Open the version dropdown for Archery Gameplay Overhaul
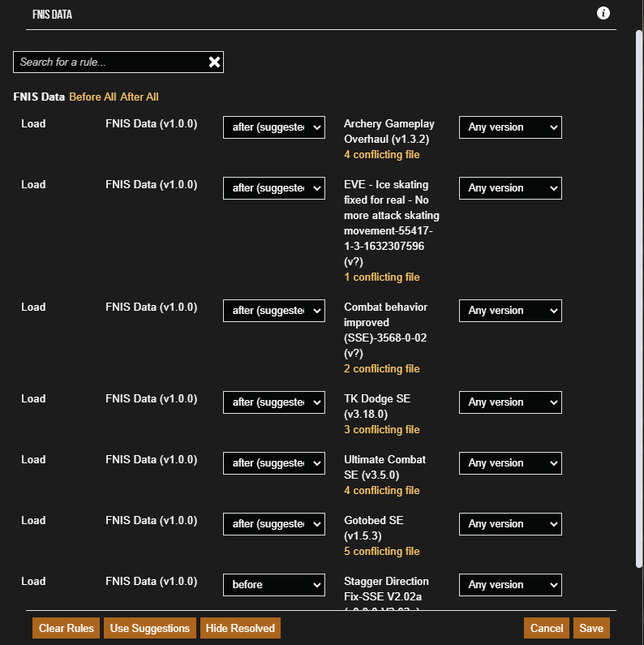The image size is (644, 645). coord(510,127)
